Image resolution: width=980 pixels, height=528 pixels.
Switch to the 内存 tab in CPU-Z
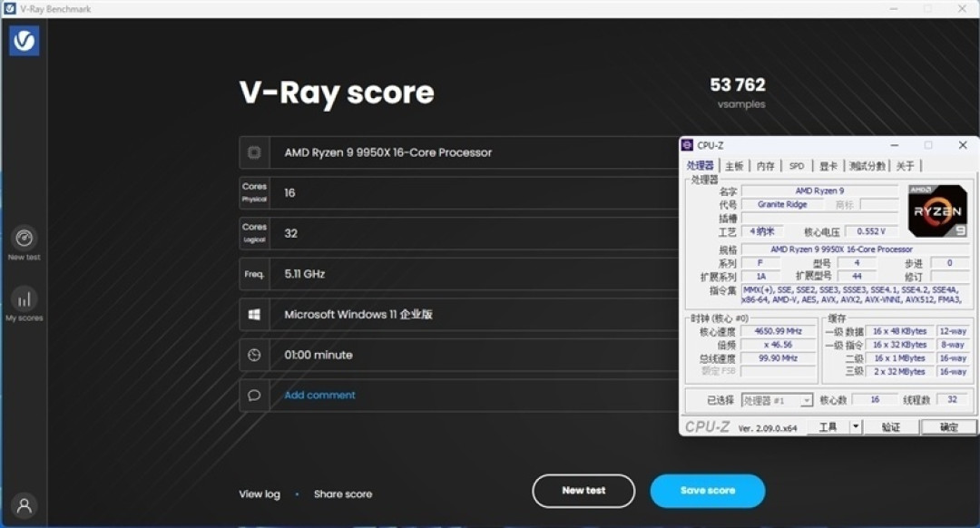pos(766,166)
